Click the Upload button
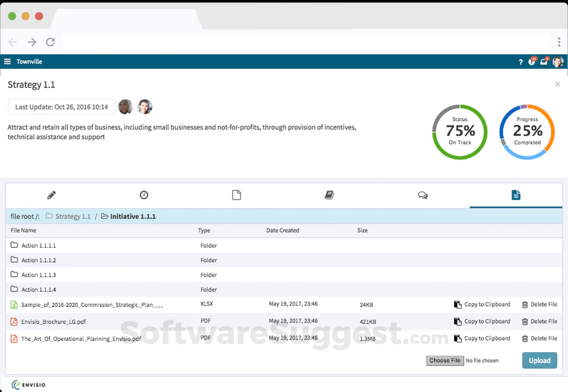This screenshot has height=392, width=568. tap(539, 360)
